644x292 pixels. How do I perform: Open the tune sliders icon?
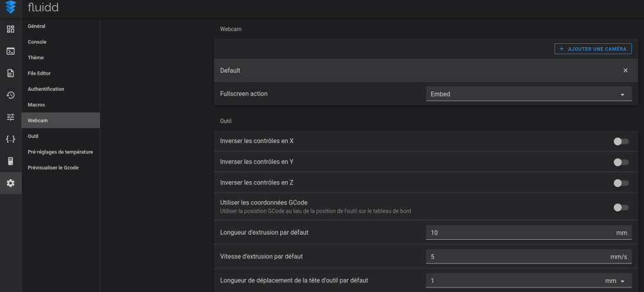point(11,117)
